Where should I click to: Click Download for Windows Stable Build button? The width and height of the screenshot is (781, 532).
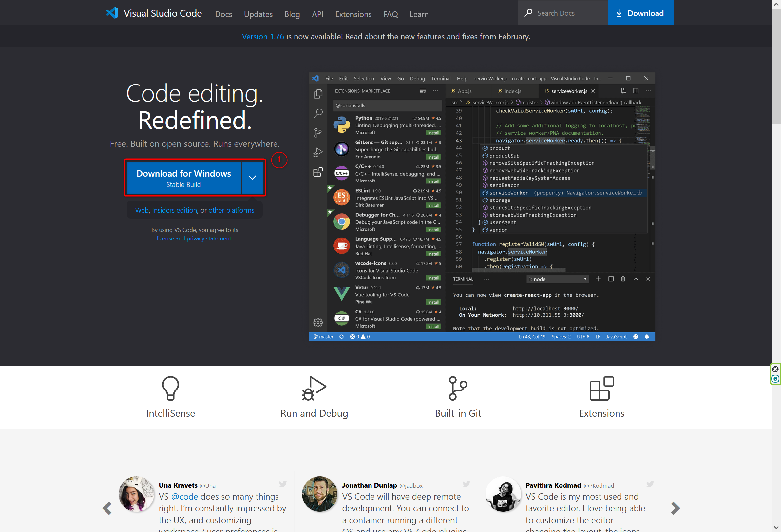click(183, 178)
